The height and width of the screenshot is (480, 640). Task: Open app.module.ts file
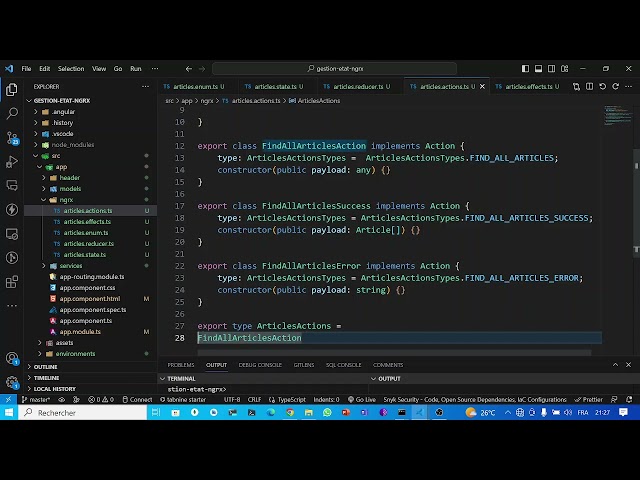coord(80,332)
